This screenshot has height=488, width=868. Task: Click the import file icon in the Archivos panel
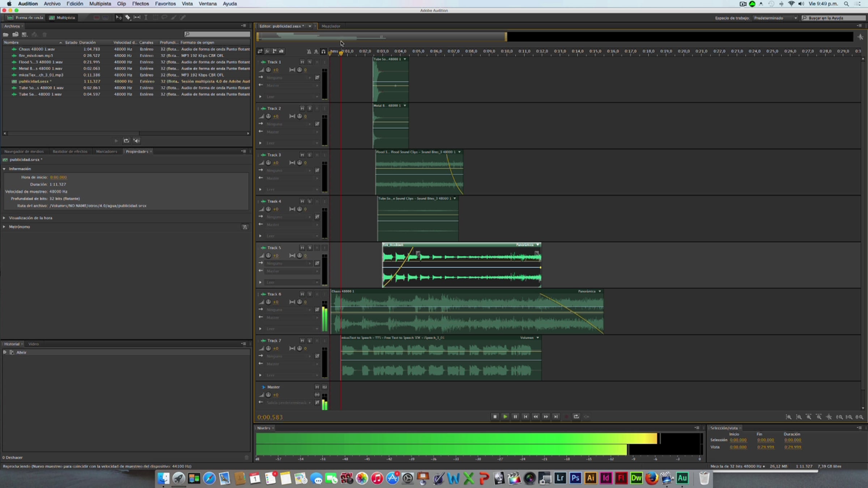point(15,35)
